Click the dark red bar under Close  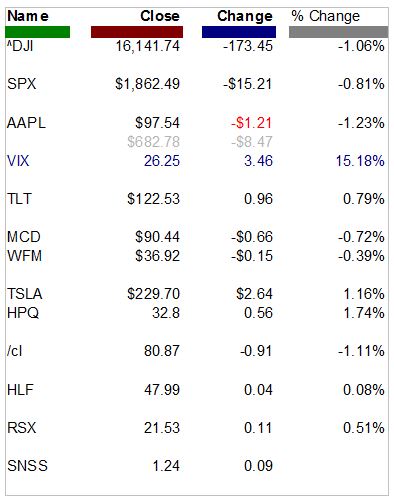pyautogui.click(x=137, y=32)
